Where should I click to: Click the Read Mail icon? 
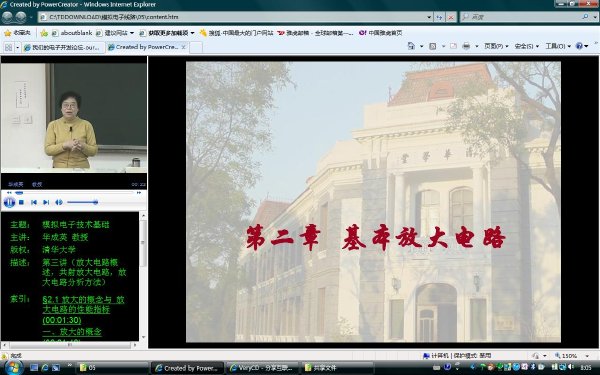pos(453,46)
